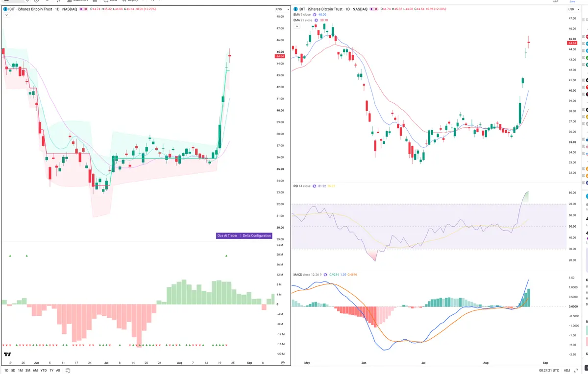Click the EMA 21 value 38.18
588x374 pixels.
324,20
